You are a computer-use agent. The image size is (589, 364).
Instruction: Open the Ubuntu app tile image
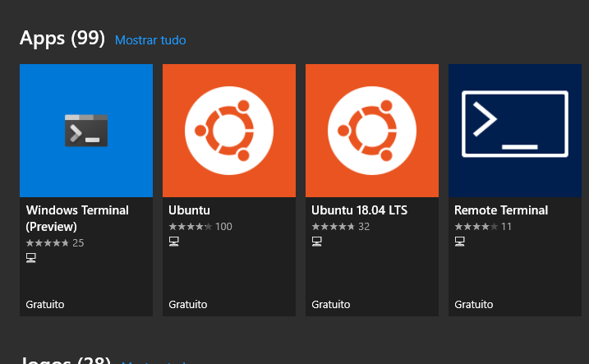pyautogui.click(x=229, y=131)
